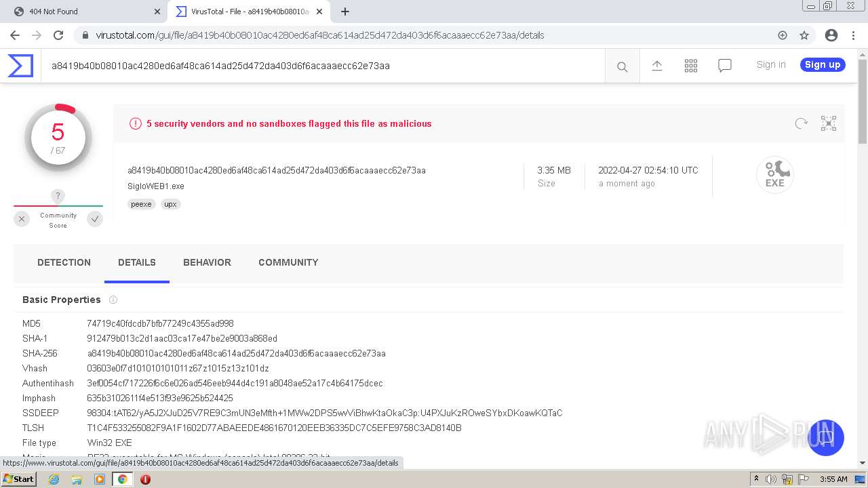Click the SHA-256 hash value
This screenshot has height=488, width=868.
click(236, 353)
